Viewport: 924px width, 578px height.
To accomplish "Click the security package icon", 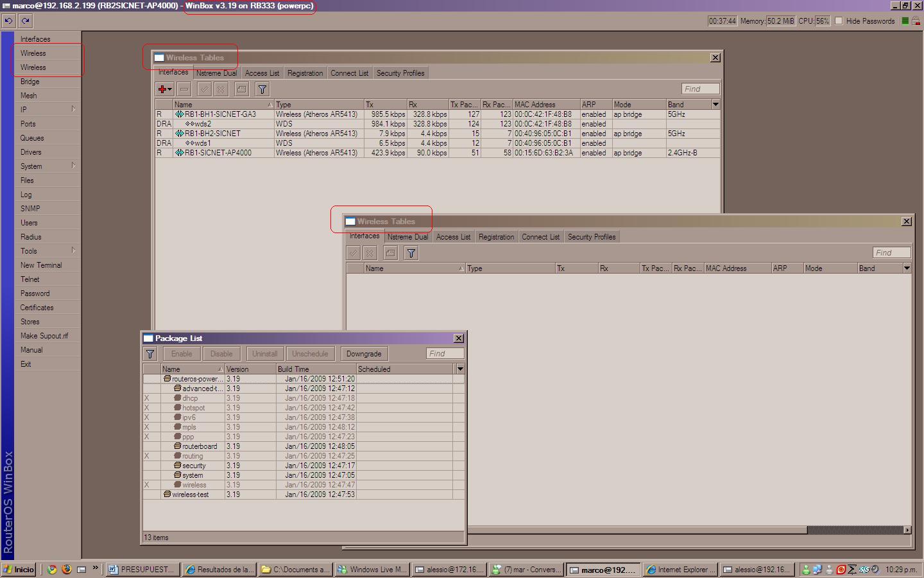I will click(x=178, y=466).
